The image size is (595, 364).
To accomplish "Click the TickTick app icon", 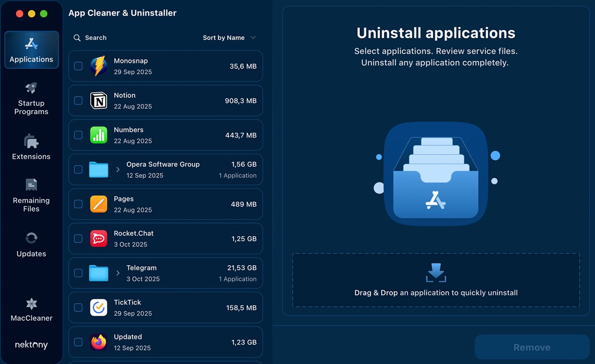I will click(x=99, y=308).
